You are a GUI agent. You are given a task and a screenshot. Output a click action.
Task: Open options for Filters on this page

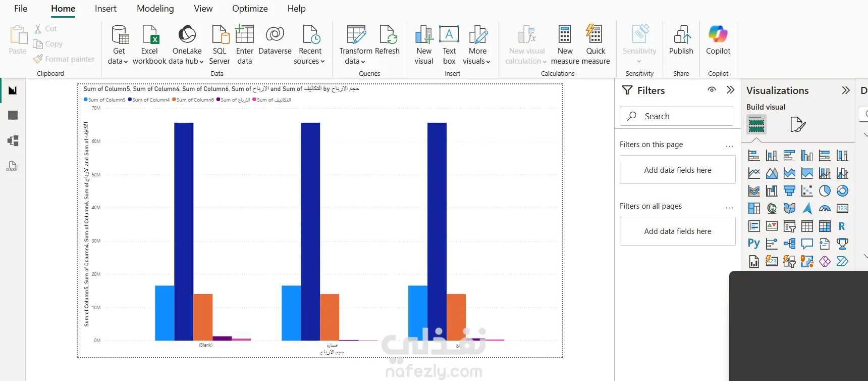[x=729, y=146]
